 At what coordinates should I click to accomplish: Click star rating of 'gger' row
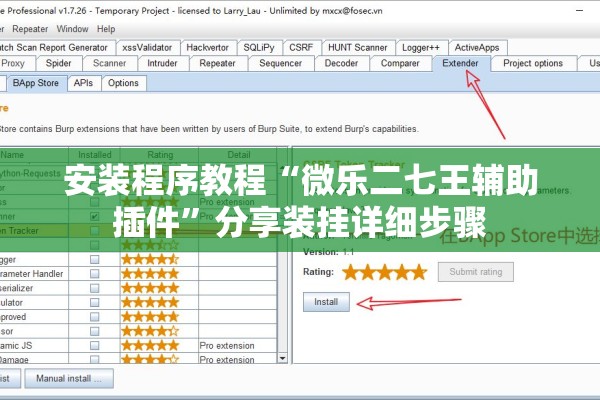coord(150,260)
